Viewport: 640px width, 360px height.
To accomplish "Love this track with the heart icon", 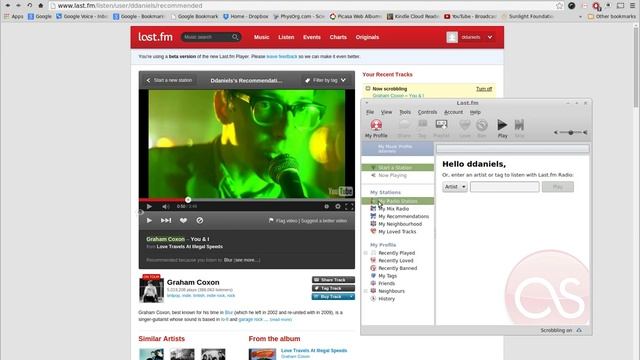I will (x=183, y=220).
